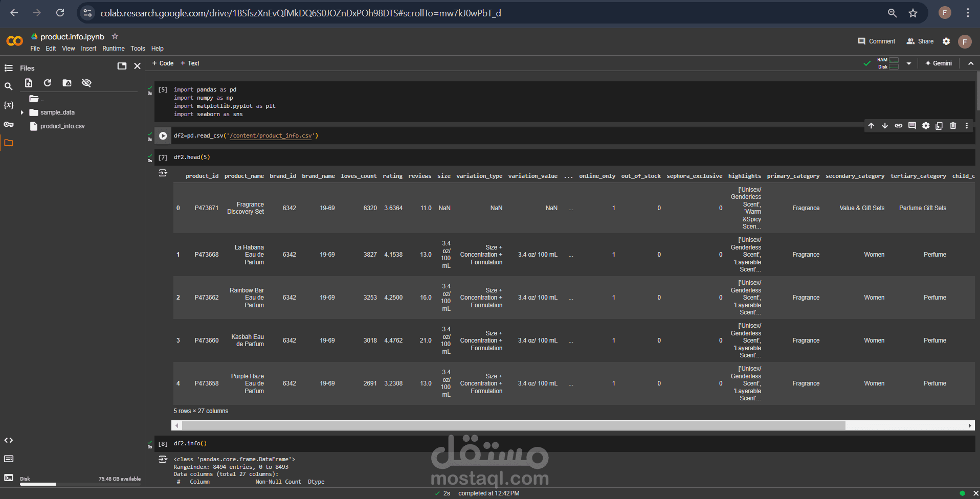This screenshot has width=980, height=499.
Task: Open the Variables {x} sidebar panel
Action: 9,105
